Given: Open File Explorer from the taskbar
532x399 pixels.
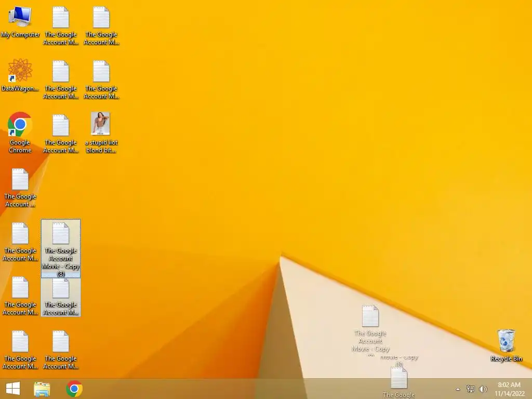Looking at the screenshot, I should (42, 389).
